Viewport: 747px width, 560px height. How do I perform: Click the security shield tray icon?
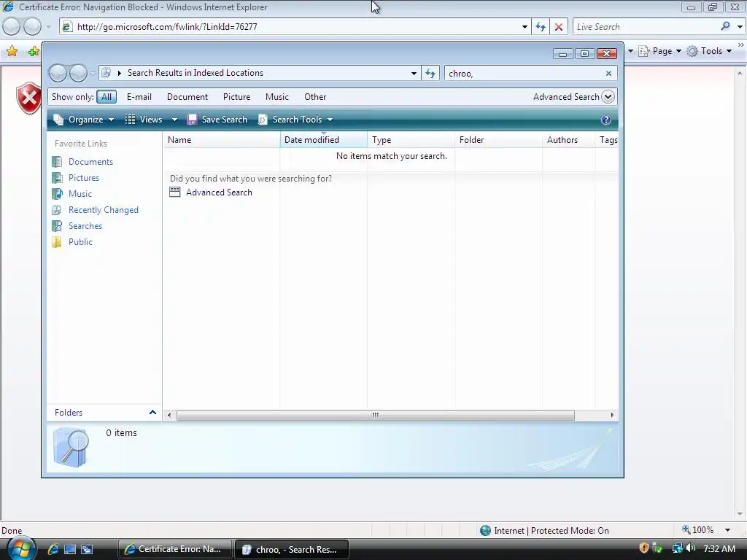643,548
